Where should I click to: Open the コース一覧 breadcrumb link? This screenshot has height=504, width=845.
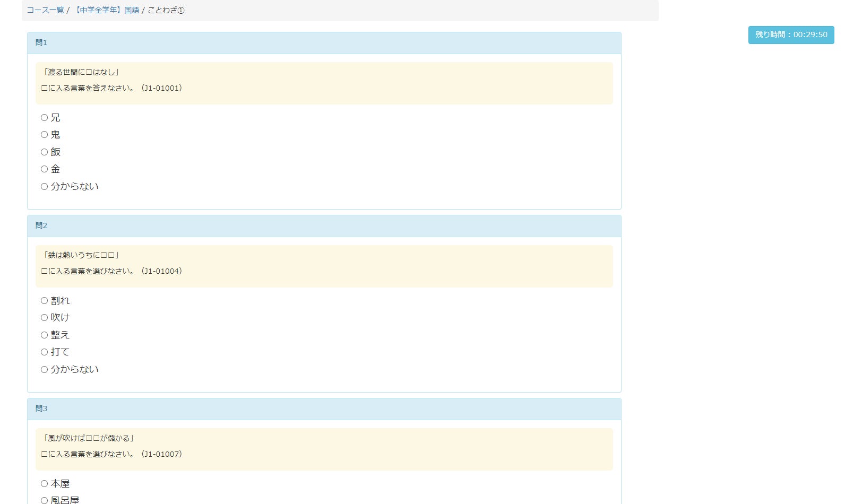45,10
